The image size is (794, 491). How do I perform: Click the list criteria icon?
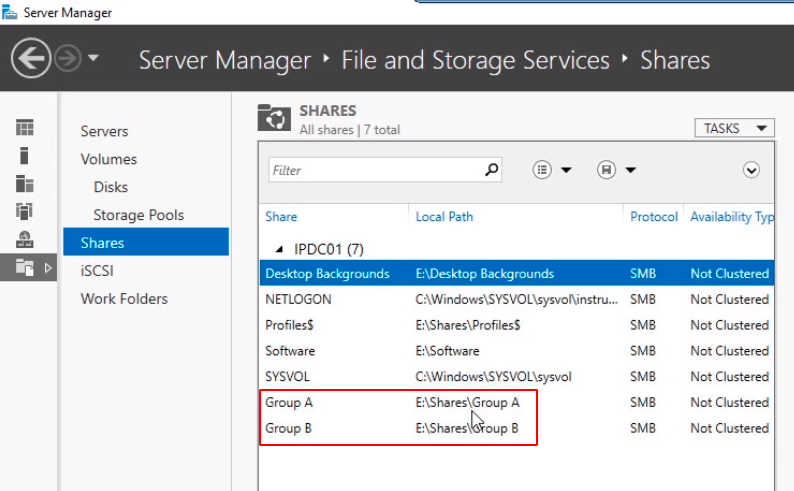coord(542,170)
